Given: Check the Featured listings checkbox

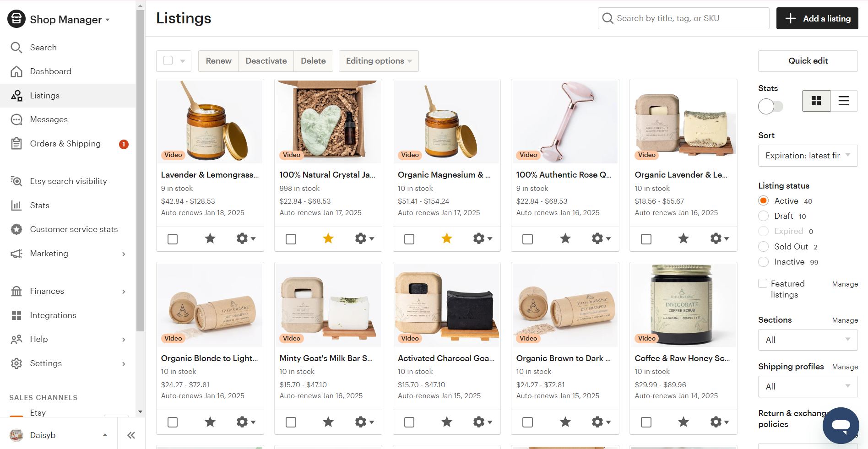Looking at the screenshot, I should [763, 284].
